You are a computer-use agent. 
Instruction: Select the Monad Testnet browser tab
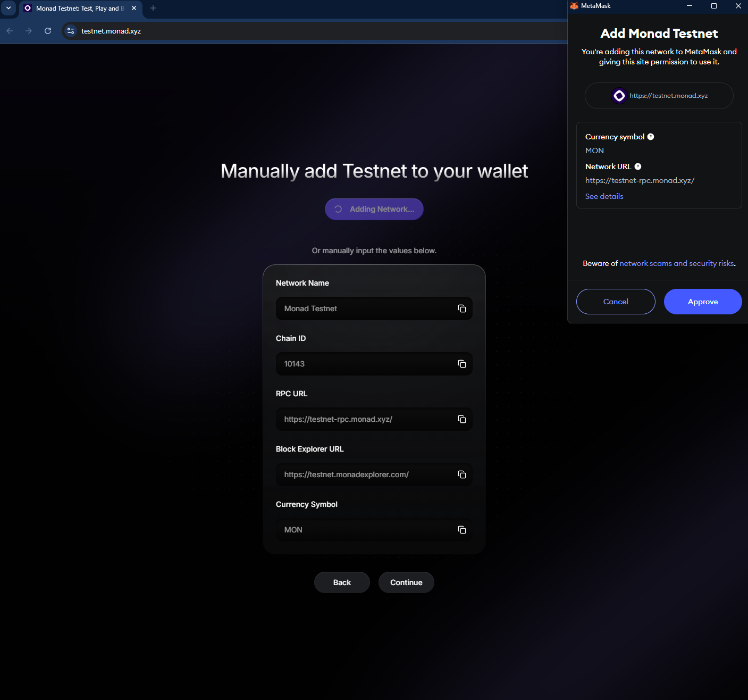click(x=81, y=9)
